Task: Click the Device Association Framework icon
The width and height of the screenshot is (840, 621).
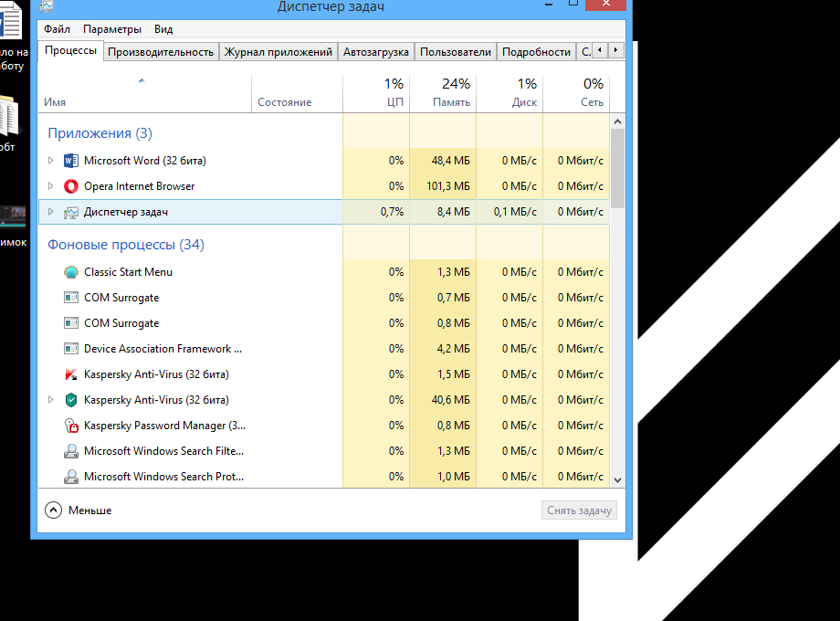Action: pyautogui.click(x=70, y=349)
